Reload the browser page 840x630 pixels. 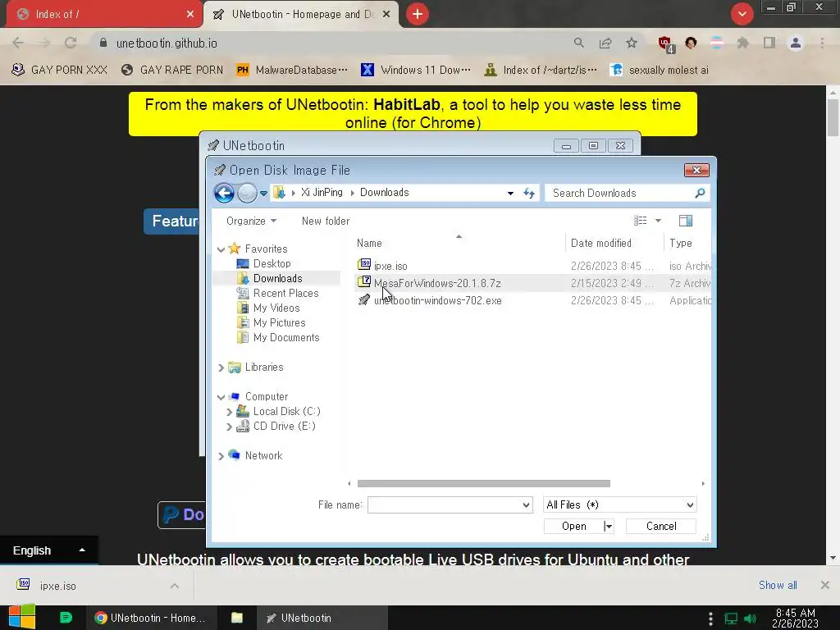coord(71,43)
